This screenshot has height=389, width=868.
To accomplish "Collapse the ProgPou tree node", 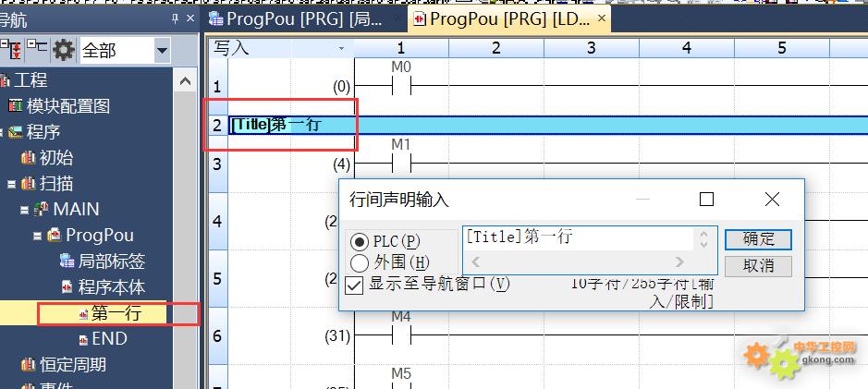I will tap(38, 236).
